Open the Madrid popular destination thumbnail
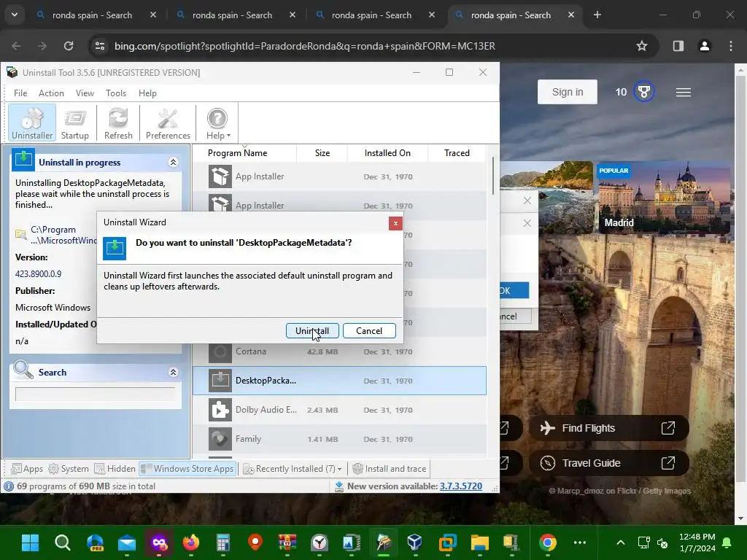Image resolution: width=747 pixels, height=560 pixels. [664, 197]
